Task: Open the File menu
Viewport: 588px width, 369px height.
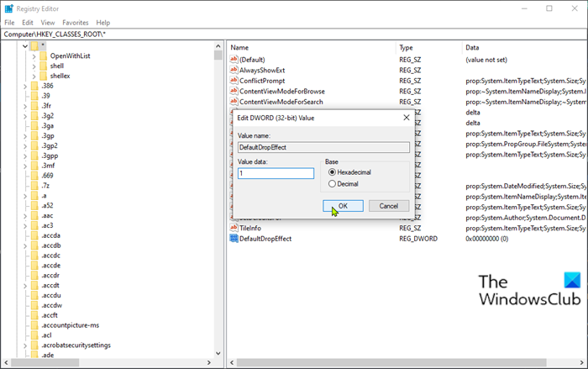Action: pyautogui.click(x=9, y=23)
